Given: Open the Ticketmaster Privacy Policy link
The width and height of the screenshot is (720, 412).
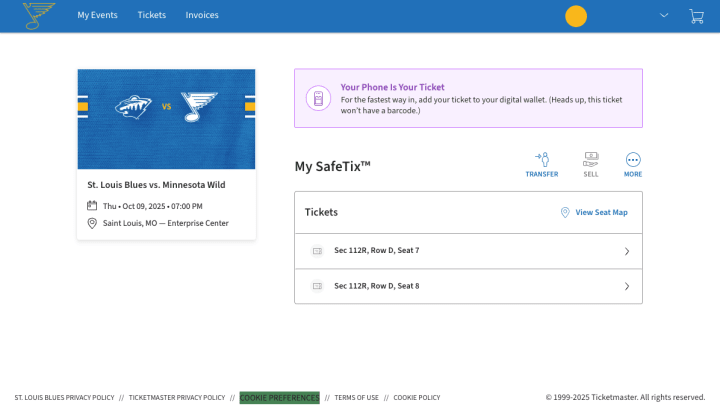Looking at the screenshot, I should pyautogui.click(x=177, y=397).
